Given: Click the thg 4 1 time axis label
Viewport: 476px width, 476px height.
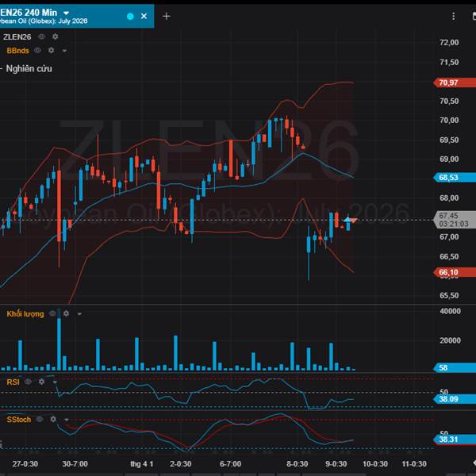Looking at the screenshot, I should (142, 464).
